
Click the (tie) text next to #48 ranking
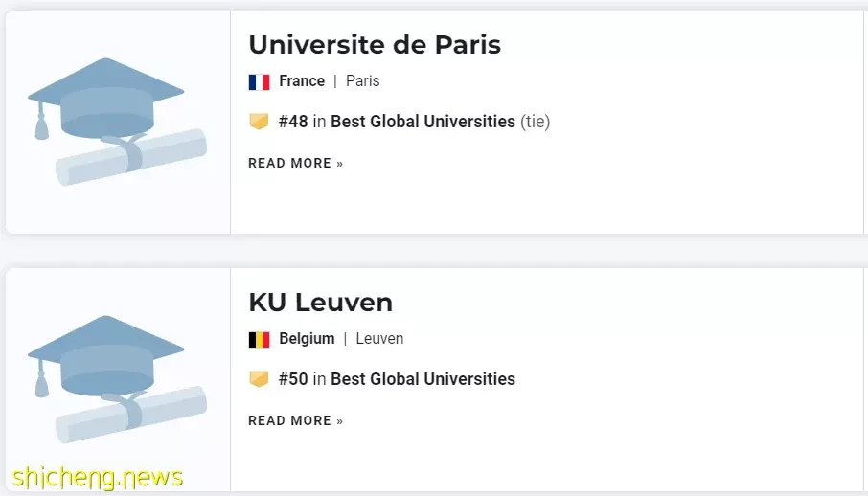click(535, 122)
